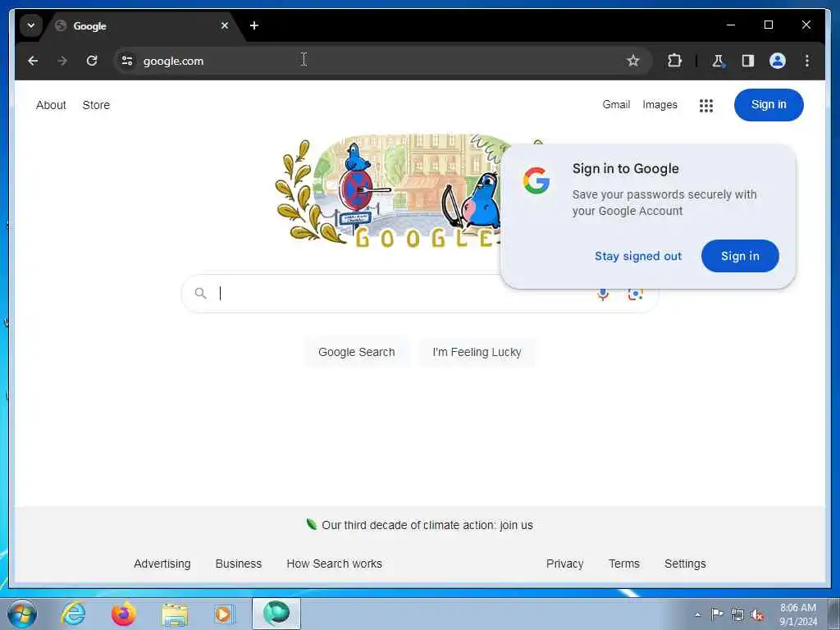Viewport: 840px width, 630px height.
Task: Open the Chrome three-dot menu
Action: pyautogui.click(x=807, y=61)
